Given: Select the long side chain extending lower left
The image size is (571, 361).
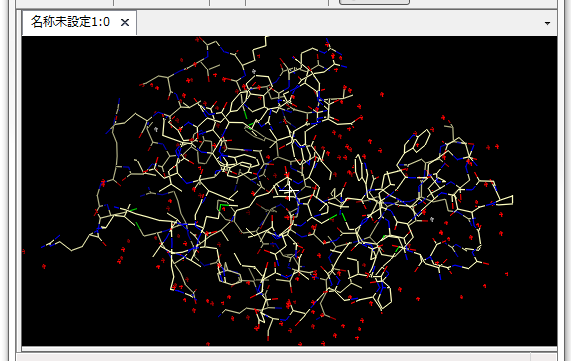Looking at the screenshot, I should click(69, 242).
